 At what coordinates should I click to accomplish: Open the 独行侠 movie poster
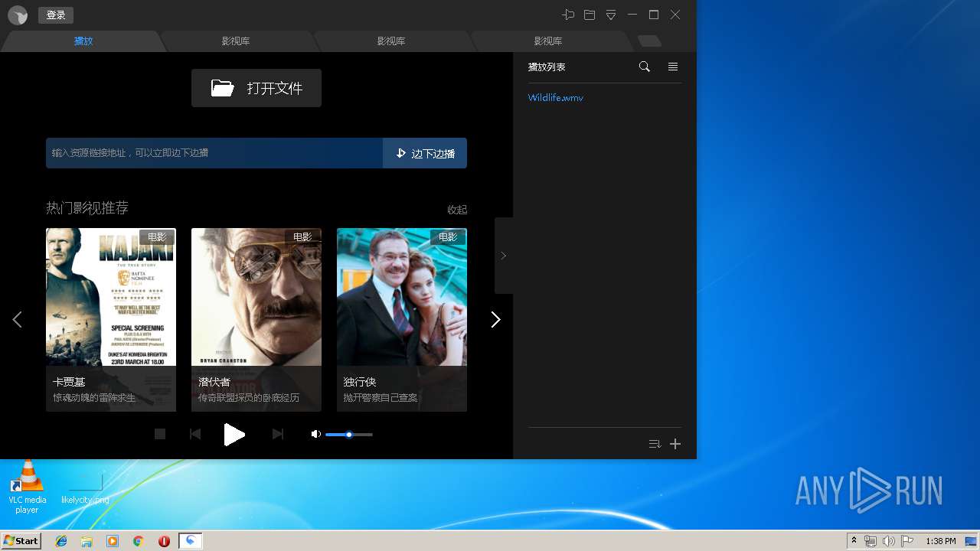[x=402, y=320]
